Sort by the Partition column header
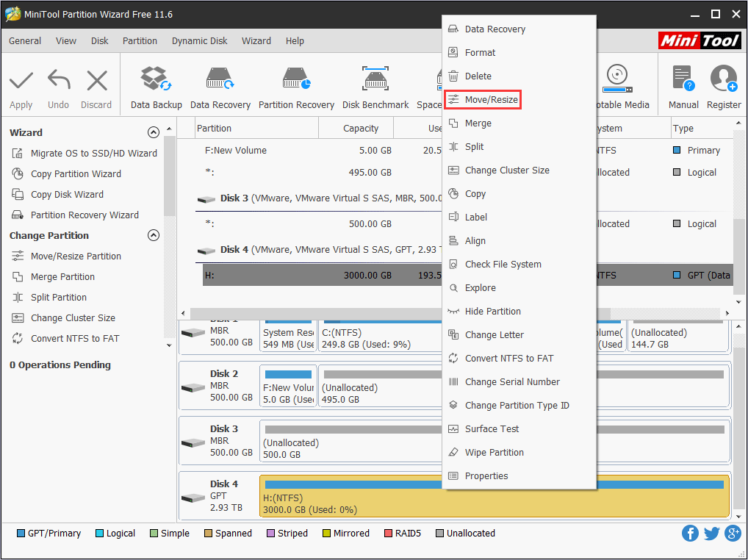Screen dimensions: 748x560 [x=257, y=129]
